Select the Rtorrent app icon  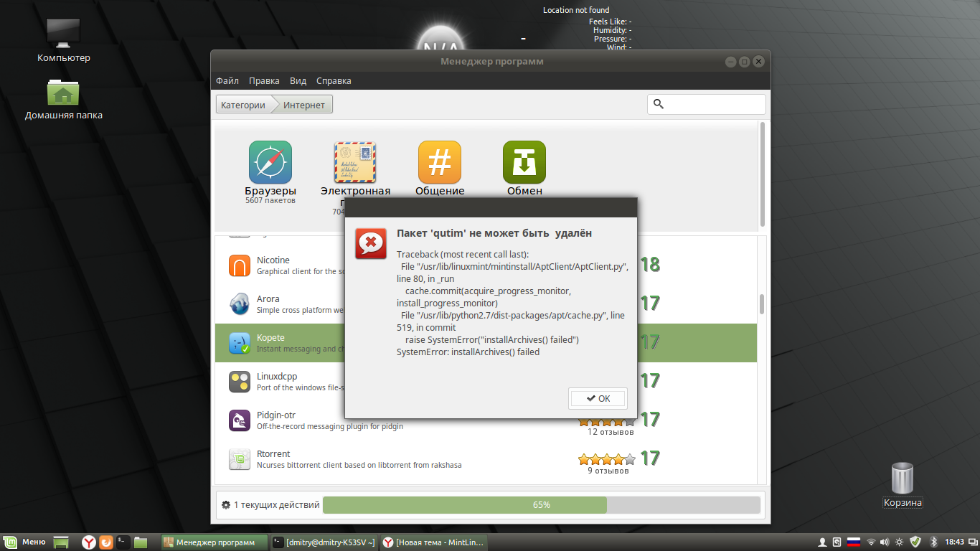click(x=239, y=459)
